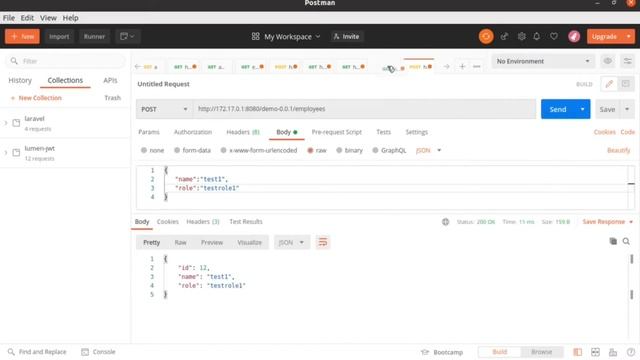Click the request URL input field
Viewport: 640px width, 360px height.
(x=364, y=109)
